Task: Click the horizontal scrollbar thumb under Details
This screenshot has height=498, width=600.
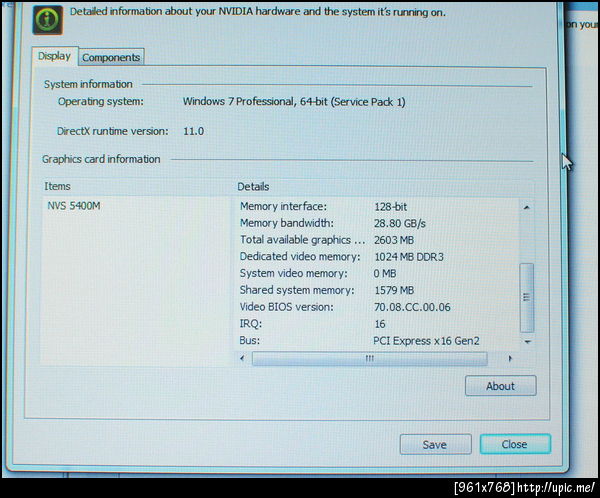Action: pyautogui.click(x=370, y=359)
